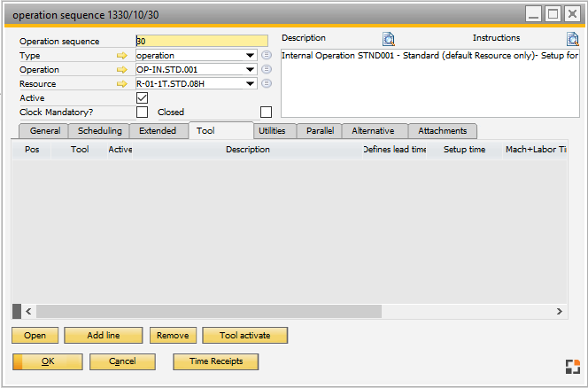The image size is (588, 388).
Task: Switch to the Scheduling tab
Action: click(x=99, y=131)
